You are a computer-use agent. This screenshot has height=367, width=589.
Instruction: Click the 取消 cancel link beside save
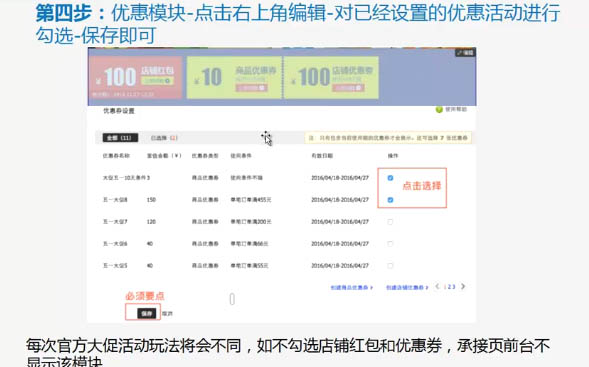point(167,313)
